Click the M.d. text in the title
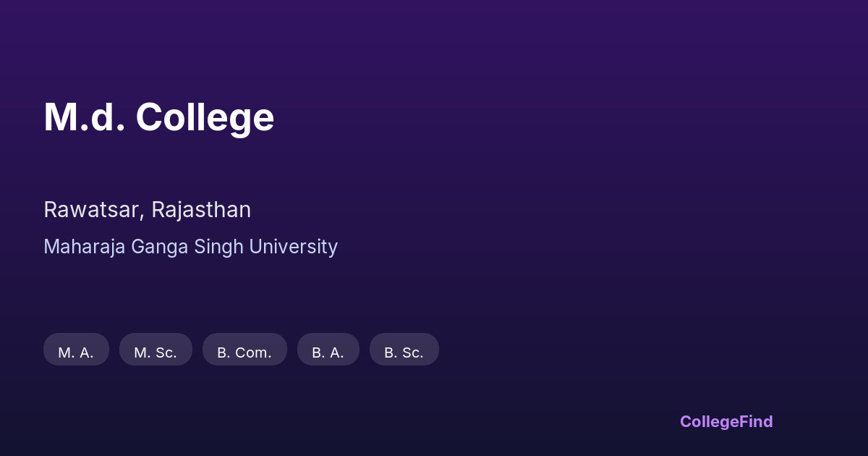This screenshot has height=456, width=868. (x=84, y=117)
